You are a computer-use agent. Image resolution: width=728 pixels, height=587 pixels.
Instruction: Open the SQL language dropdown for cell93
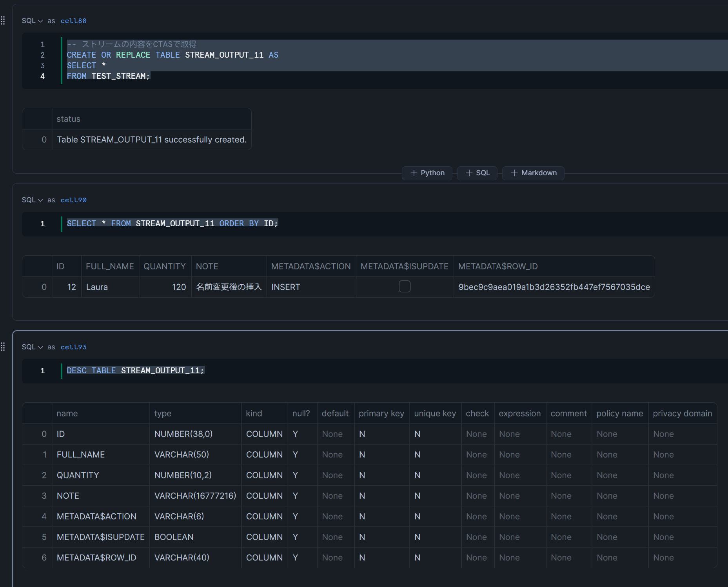tap(32, 347)
